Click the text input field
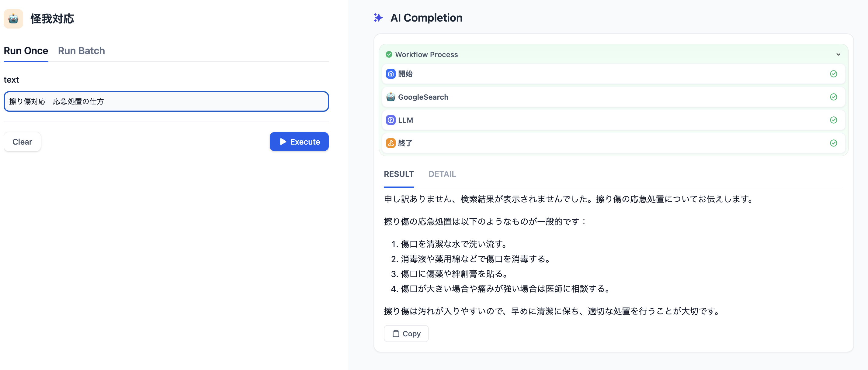Screen dimensions: 868x370 point(166,101)
